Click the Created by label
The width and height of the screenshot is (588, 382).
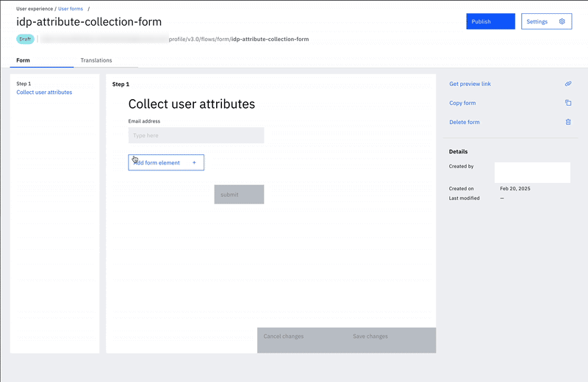[x=462, y=166]
